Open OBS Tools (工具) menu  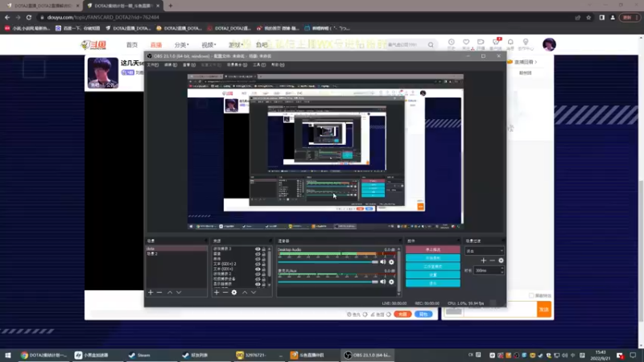coord(259,65)
